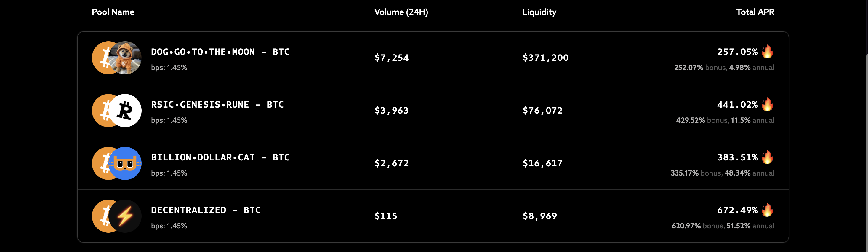This screenshot has width=868, height=252.
Task: Sort by the Total APR column header
Action: click(755, 12)
